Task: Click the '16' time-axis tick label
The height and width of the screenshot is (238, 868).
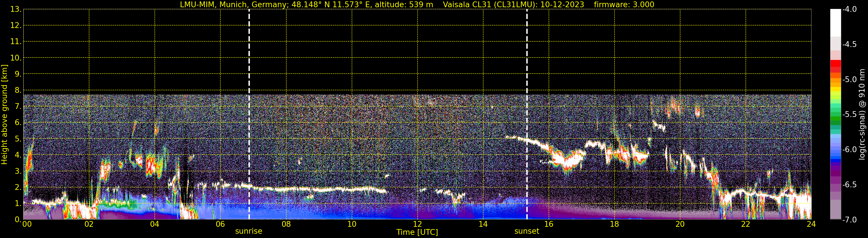Action: [x=549, y=224]
